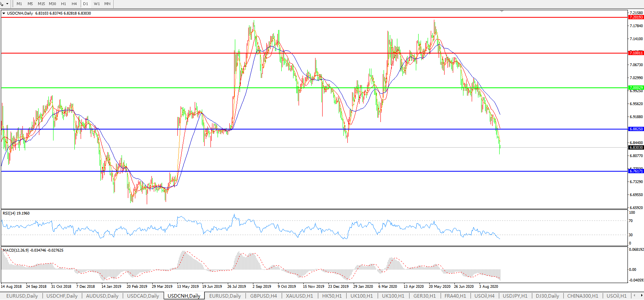Image resolution: width=644 pixels, height=300 pixels.
Task: Open the XAUUSD,H1 chart tab
Action: click(299, 296)
